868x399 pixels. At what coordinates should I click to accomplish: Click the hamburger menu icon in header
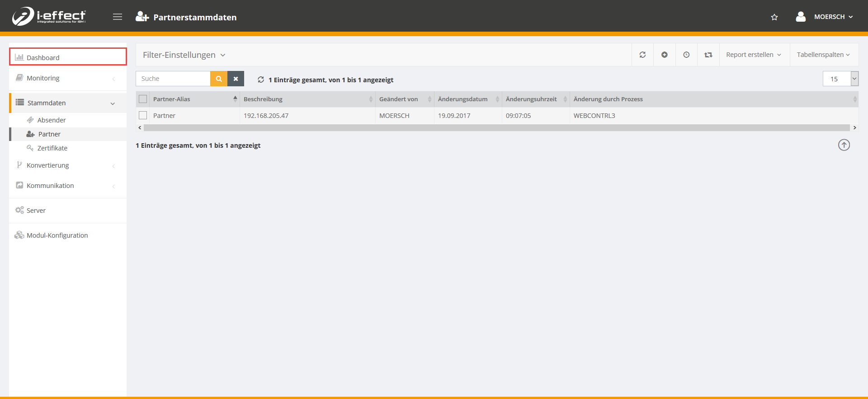118,17
